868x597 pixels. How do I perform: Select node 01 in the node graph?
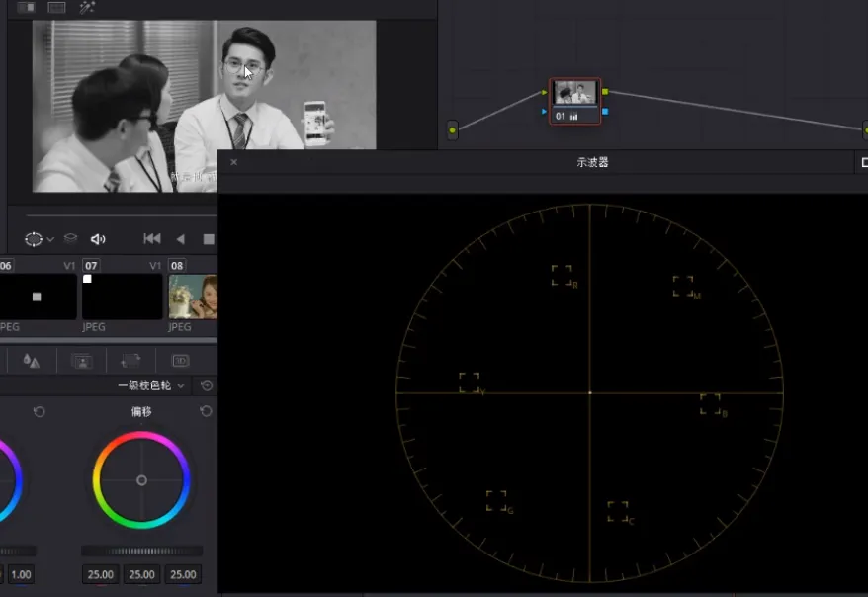pos(574,101)
